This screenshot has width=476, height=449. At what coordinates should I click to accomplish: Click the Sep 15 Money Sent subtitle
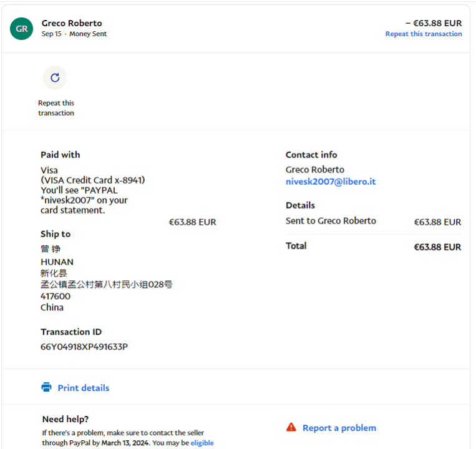pyautogui.click(x=74, y=34)
